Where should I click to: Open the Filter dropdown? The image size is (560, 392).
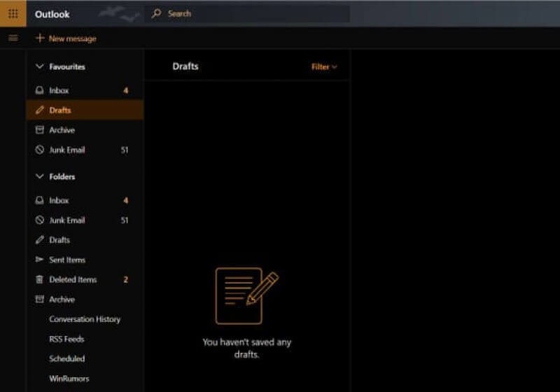tap(324, 67)
